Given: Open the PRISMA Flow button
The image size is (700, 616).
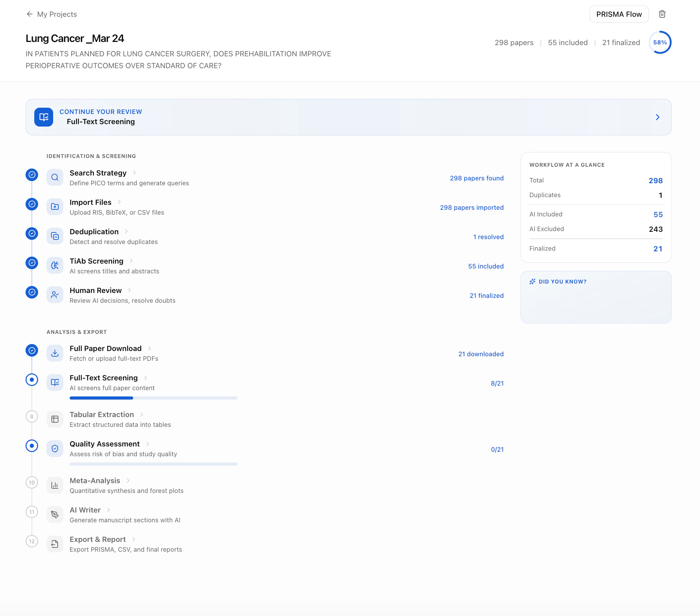Looking at the screenshot, I should pos(619,14).
